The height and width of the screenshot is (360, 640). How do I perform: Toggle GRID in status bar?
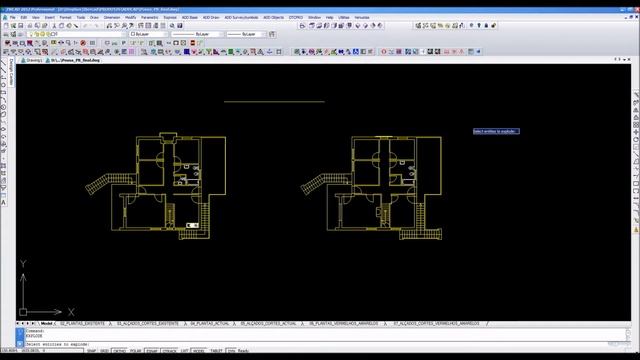tap(104, 351)
